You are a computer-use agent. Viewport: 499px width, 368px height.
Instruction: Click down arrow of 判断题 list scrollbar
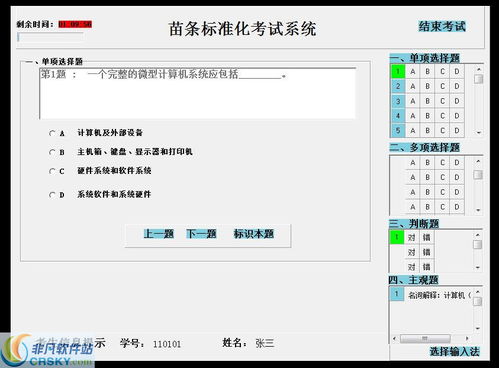tap(478, 267)
